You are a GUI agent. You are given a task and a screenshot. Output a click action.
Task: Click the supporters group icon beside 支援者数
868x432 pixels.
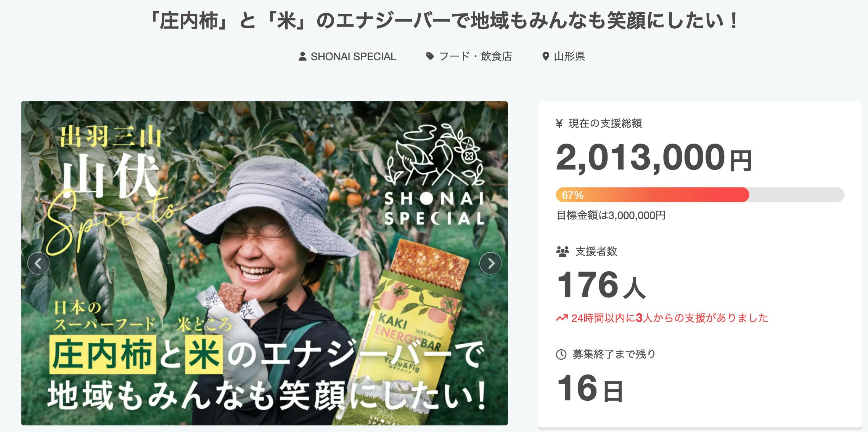point(563,251)
